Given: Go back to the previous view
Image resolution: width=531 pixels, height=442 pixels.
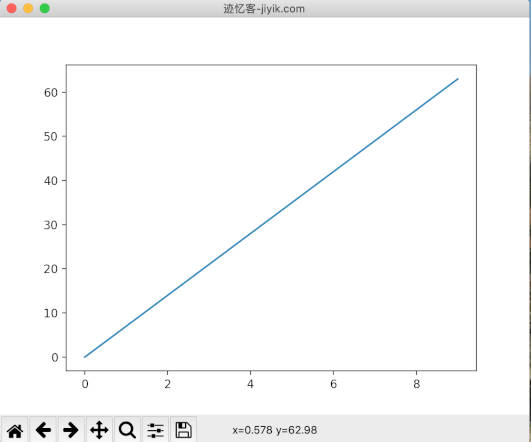Looking at the screenshot, I should 43,430.
